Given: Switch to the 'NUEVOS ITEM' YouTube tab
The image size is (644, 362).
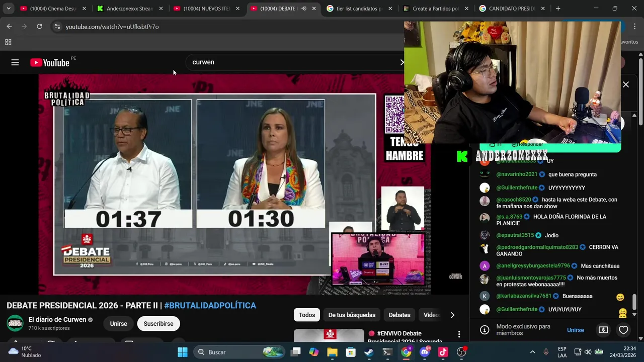Looking at the screenshot, I should (x=207, y=9).
